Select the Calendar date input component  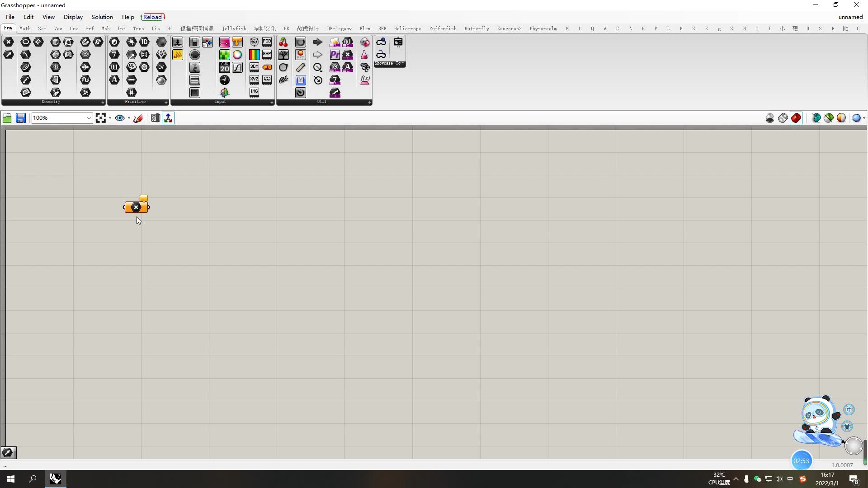(225, 67)
